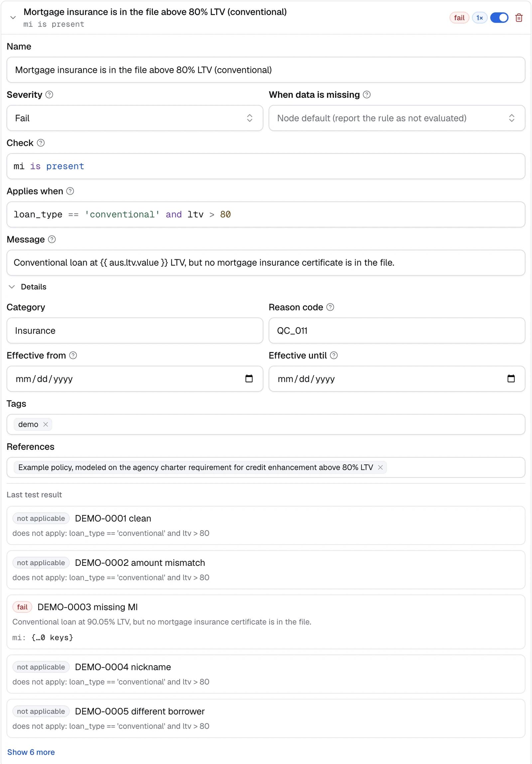Image resolution: width=532 pixels, height=764 pixels.
Task: Click the Effective until help icon
Action: point(334,356)
